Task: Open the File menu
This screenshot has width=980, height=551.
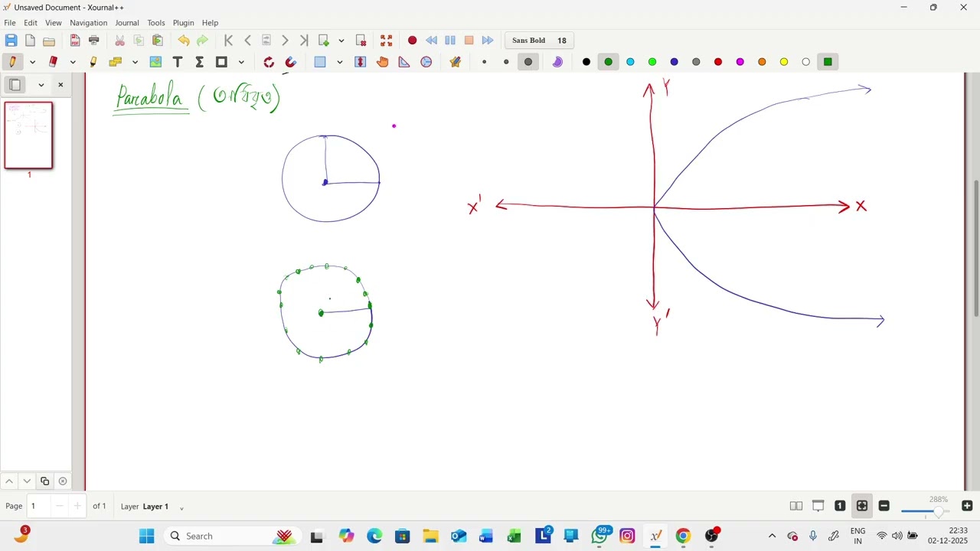Action: point(10,23)
